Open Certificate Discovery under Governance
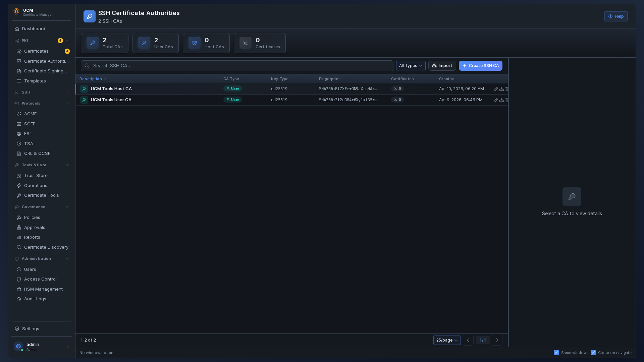The width and height of the screenshot is (644, 362). click(46, 247)
